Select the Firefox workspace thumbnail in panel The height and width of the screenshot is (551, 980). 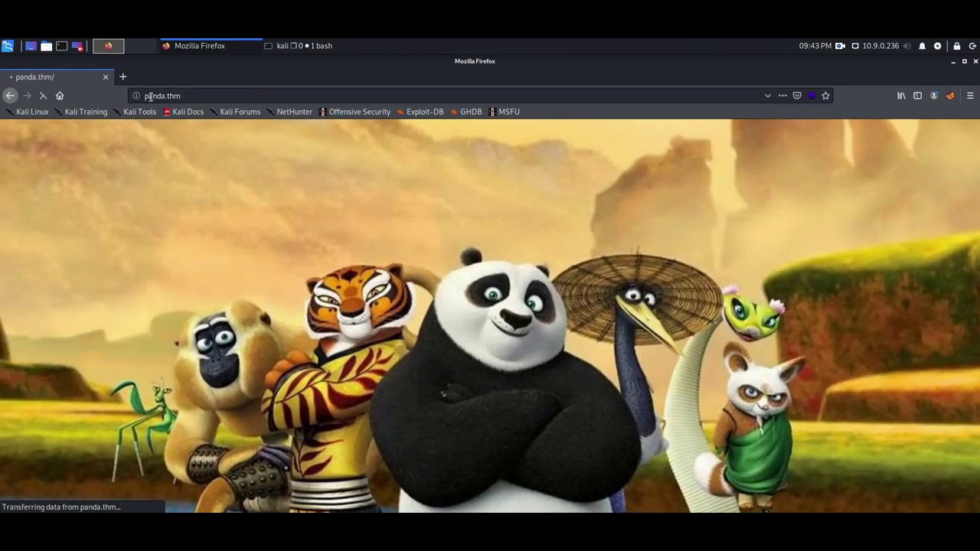[x=108, y=46]
